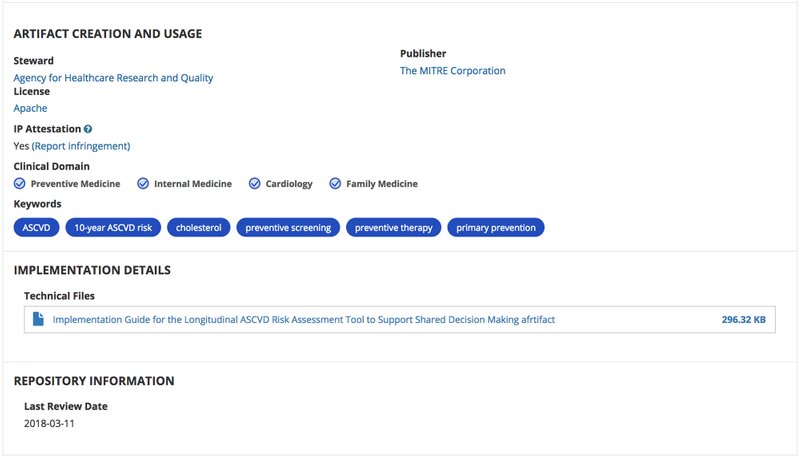Click the Implementation Details heading
This screenshot has width=800, height=456.
(92, 270)
